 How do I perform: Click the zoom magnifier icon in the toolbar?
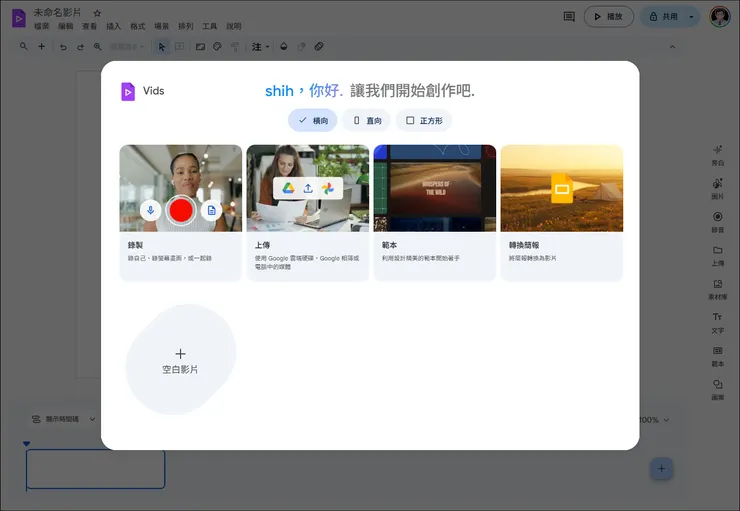(x=98, y=47)
